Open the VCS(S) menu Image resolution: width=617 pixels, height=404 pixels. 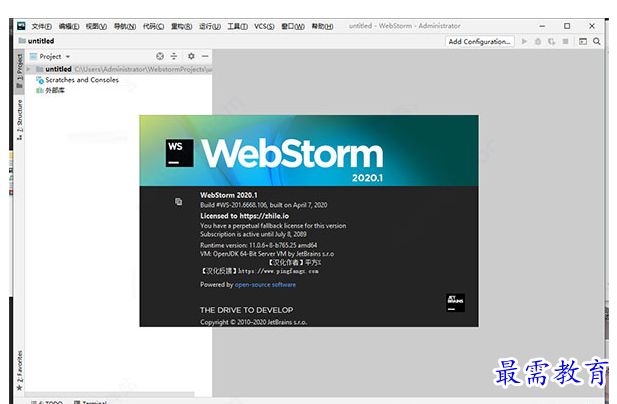[264, 26]
